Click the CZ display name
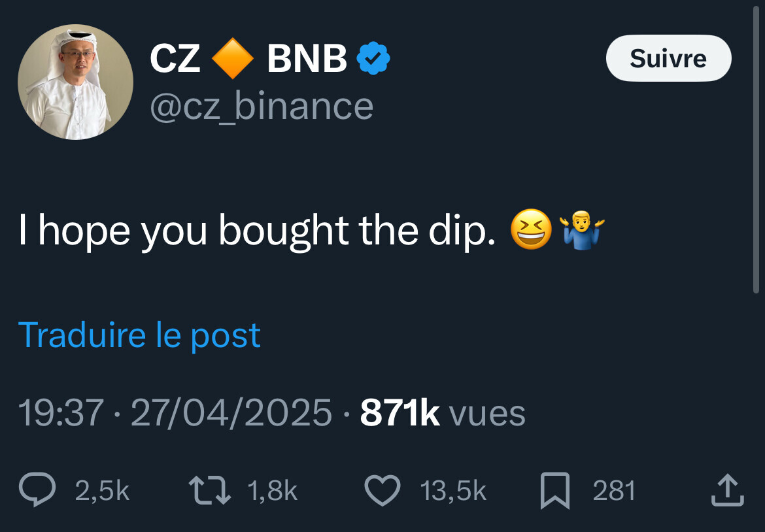The image size is (765, 532). pos(175,59)
